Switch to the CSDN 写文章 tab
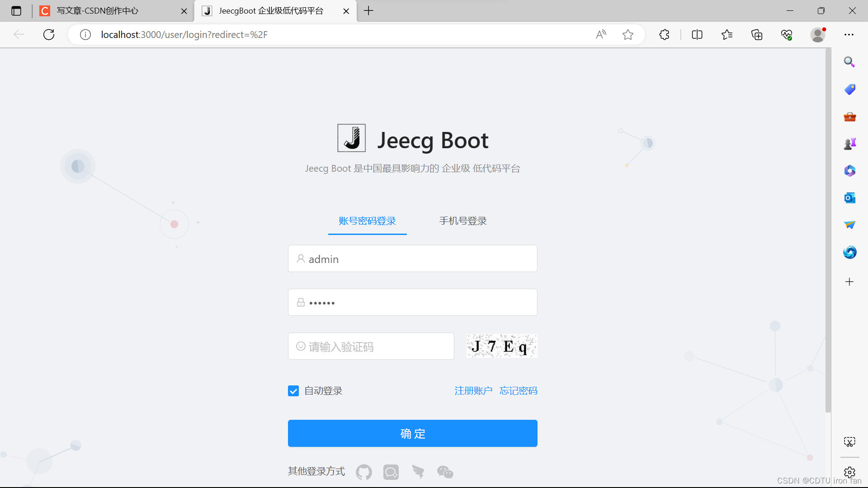This screenshot has height=488, width=868. (97, 11)
